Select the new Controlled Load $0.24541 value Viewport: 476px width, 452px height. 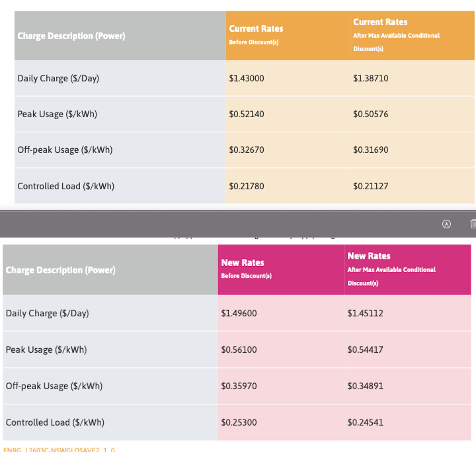point(365,422)
